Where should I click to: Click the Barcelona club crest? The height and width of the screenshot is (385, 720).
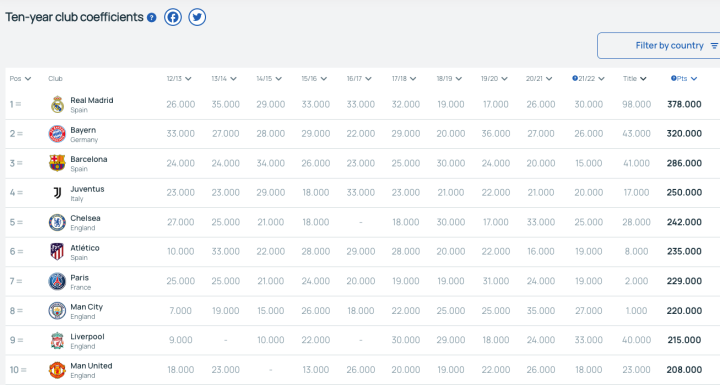(57, 163)
